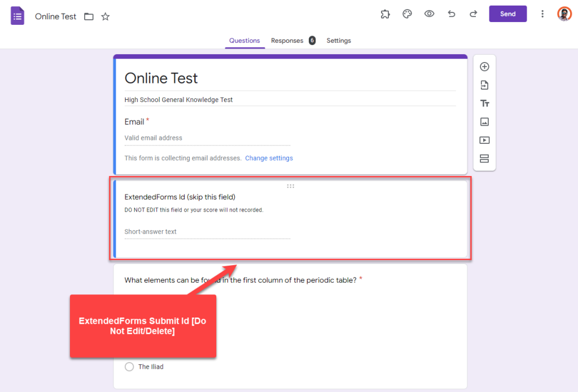The height and width of the screenshot is (392, 578).
Task: Open add-ons via the puzzle piece icon
Action: tap(385, 14)
